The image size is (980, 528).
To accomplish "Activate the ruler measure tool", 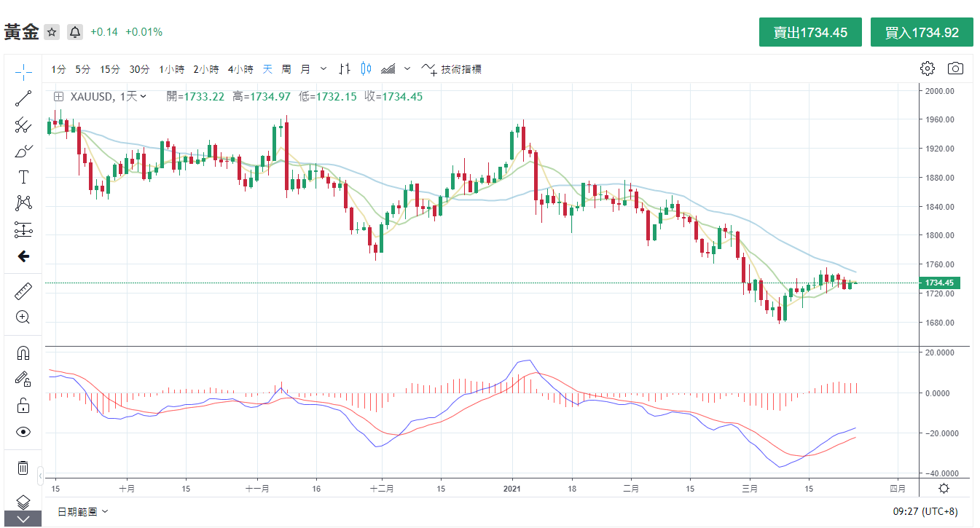I will [x=23, y=292].
